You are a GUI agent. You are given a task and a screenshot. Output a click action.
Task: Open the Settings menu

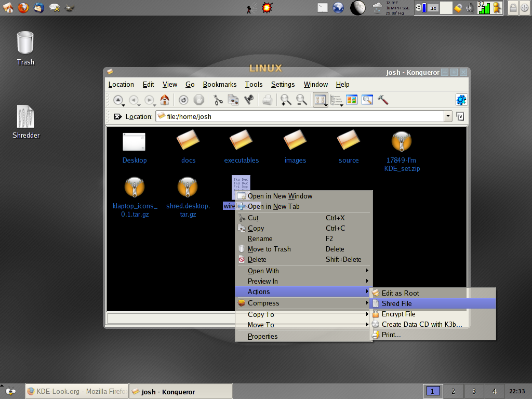[x=283, y=85]
